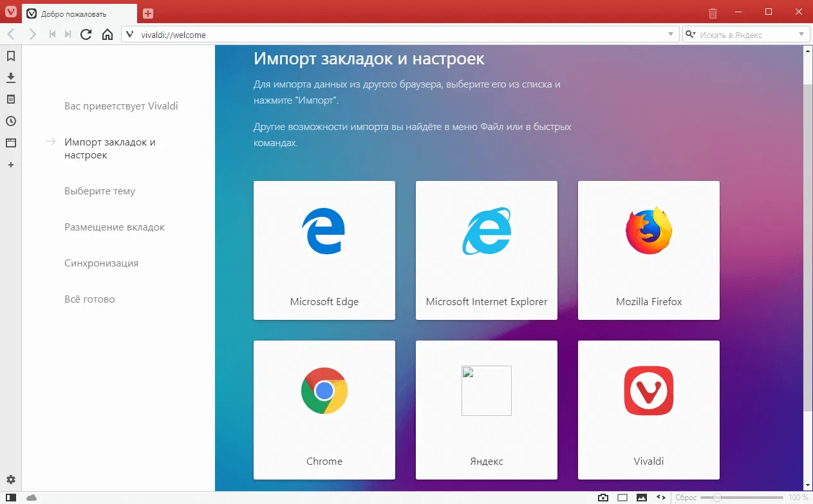Open address bar history dropdown

tap(671, 35)
